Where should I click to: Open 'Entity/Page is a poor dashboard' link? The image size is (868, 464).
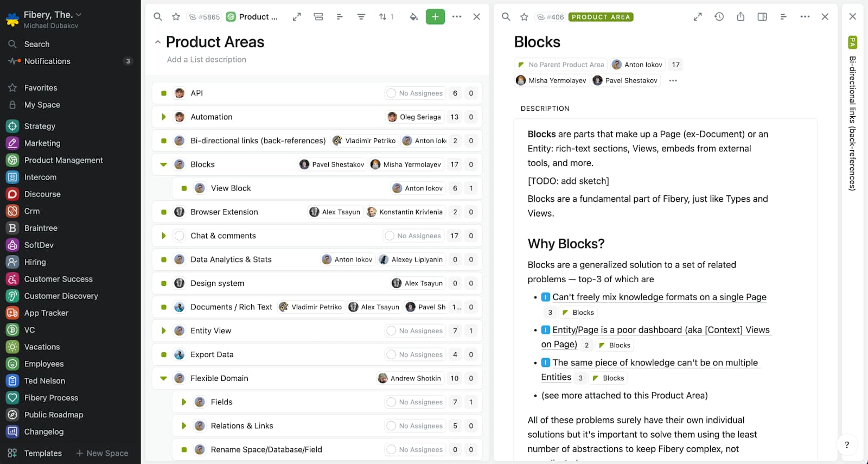[x=655, y=337]
